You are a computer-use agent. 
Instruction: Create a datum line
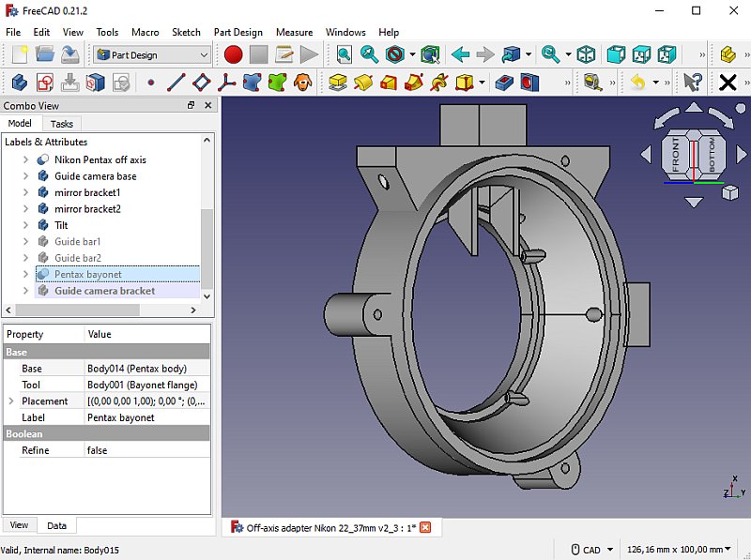click(176, 83)
